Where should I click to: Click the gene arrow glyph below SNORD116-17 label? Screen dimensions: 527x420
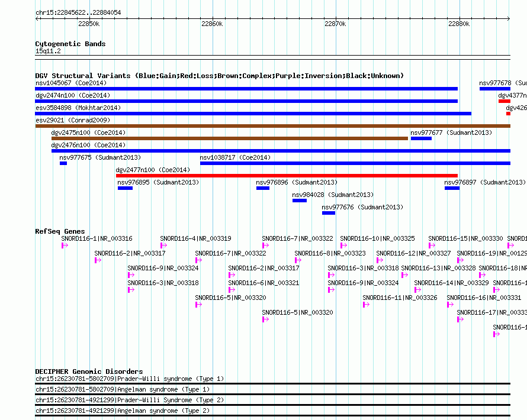click(x=461, y=319)
